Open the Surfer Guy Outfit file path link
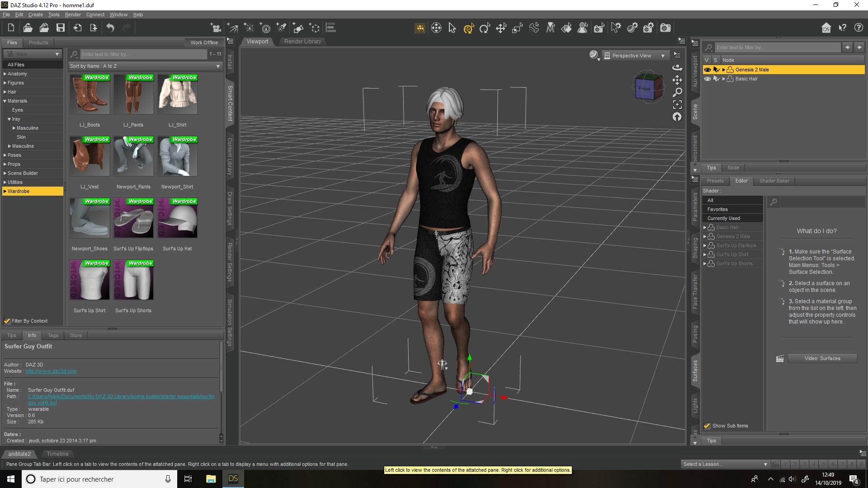Screen dimensions: 868x488 tap(121, 399)
